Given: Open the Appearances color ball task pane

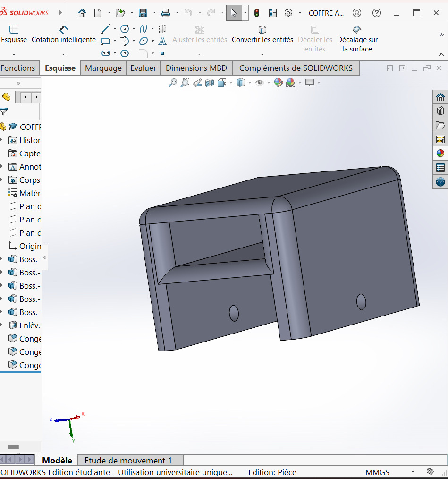Looking at the screenshot, I should [440, 154].
